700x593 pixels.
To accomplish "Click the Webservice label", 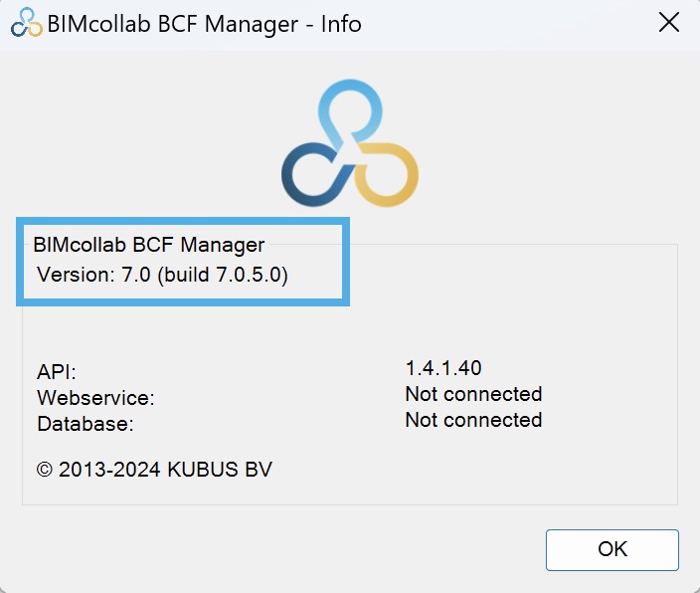I will (95, 398).
